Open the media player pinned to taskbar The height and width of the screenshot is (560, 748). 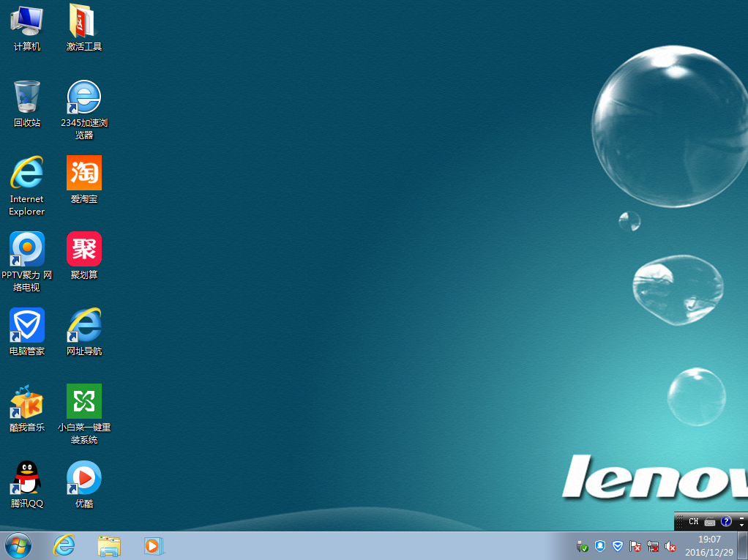coord(154,545)
